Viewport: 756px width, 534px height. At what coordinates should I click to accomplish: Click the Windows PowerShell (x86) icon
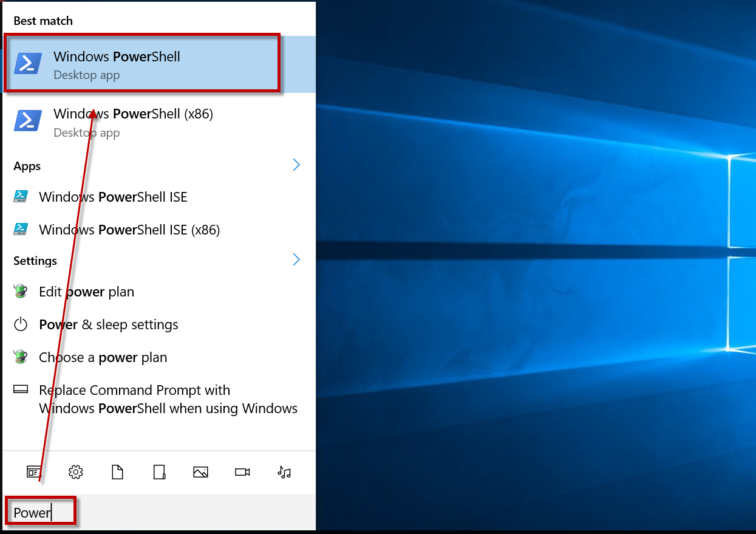pyautogui.click(x=28, y=122)
